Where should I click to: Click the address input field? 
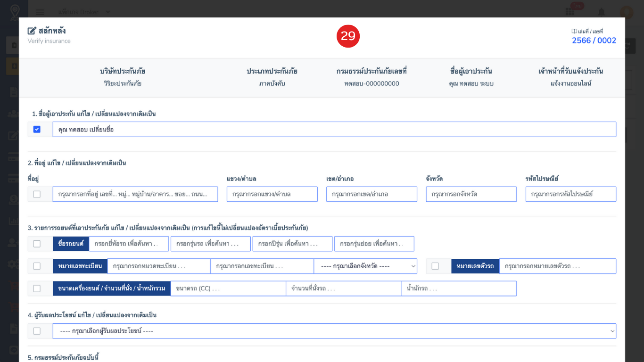pos(135,194)
